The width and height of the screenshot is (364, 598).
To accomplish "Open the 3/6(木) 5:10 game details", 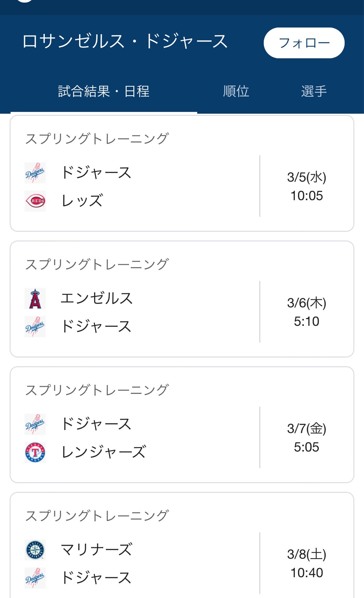I will point(307,312).
